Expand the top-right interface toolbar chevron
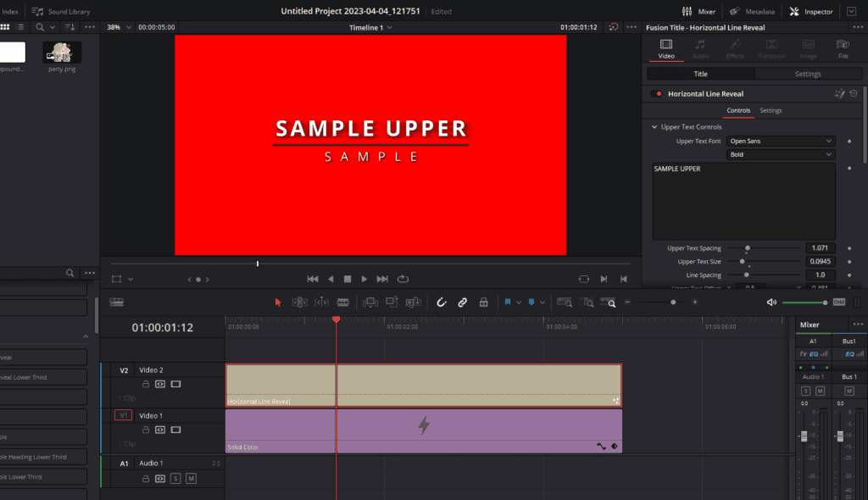Image resolution: width=868 pixels, height=500 pixels. pos(851,11)
